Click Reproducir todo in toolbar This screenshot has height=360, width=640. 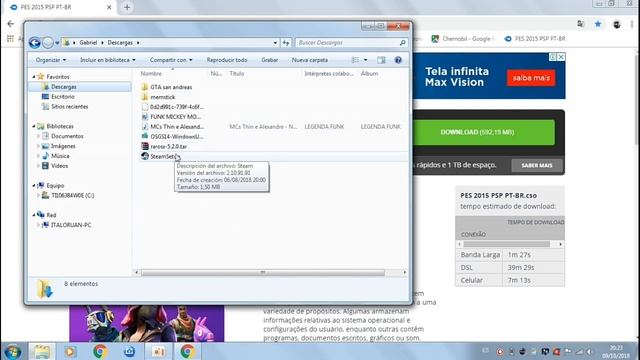(227, 60)
